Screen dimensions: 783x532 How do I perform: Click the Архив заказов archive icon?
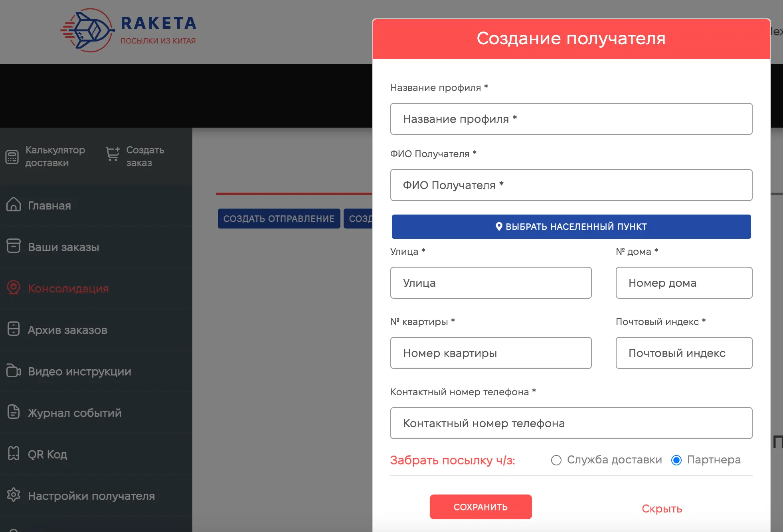point(14,329)
